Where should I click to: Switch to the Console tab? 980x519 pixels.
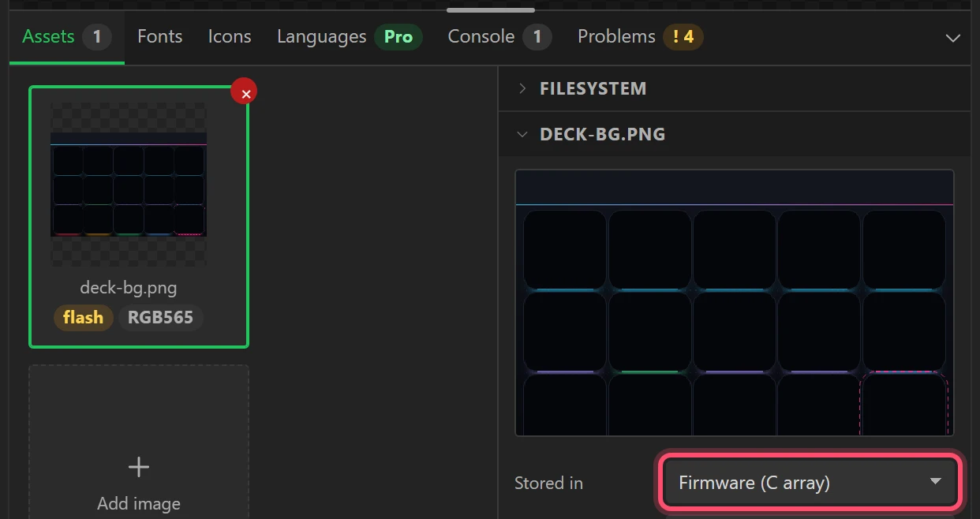499,37
